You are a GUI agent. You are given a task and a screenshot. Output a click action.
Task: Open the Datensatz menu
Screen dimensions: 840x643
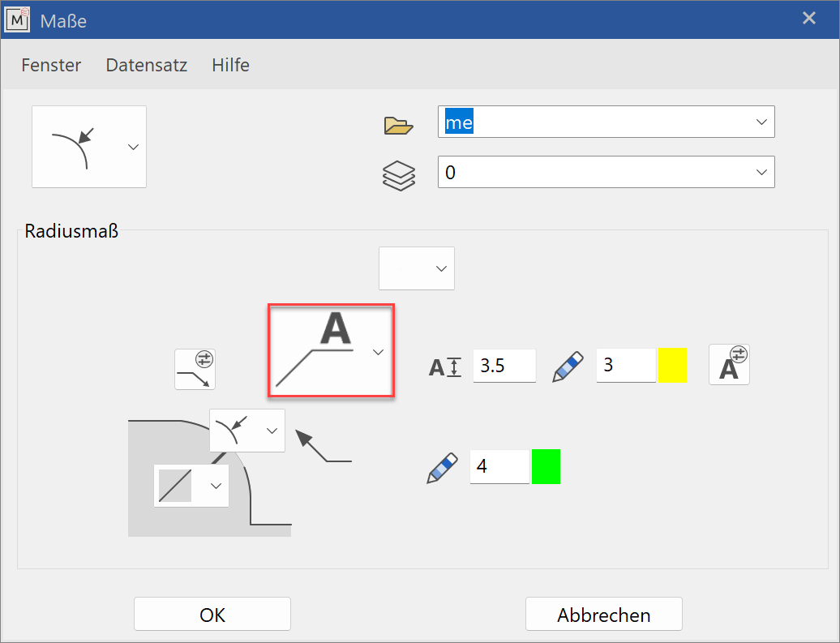pyautogui.click(x=147, y=65)
